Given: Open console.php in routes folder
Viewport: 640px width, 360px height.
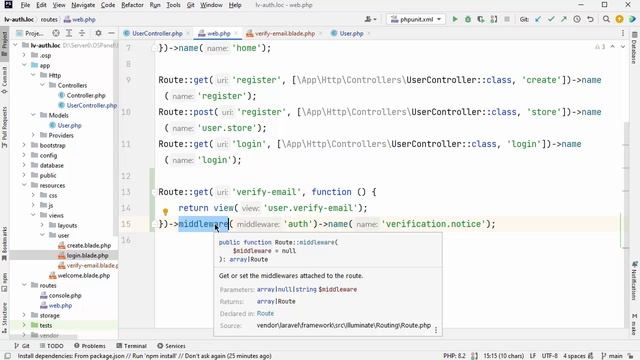Looking at the screenshot, I should click(65, 296).
